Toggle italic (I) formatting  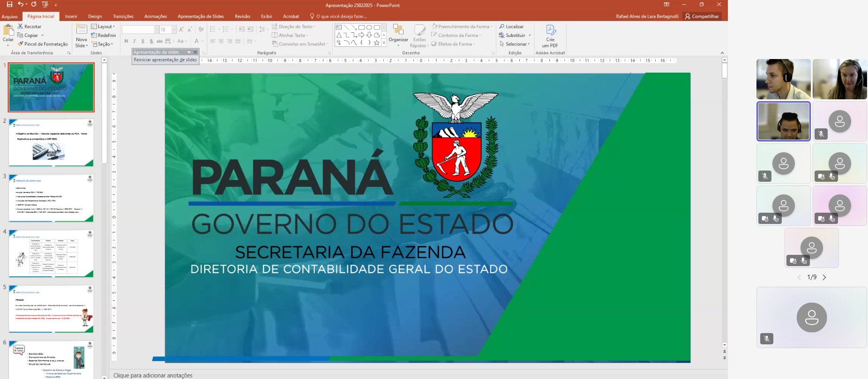point(135,41)
